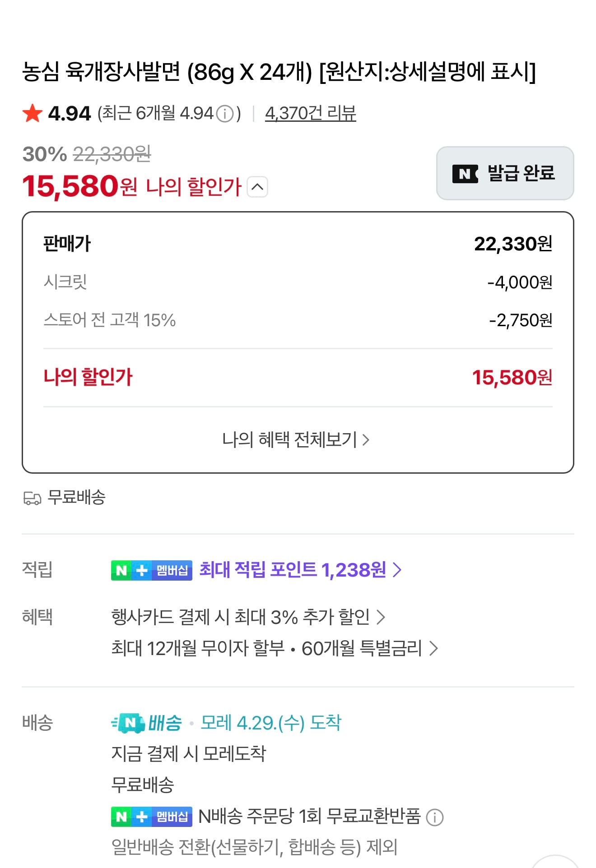596x868 pixels.
Task: Click the 시크릿 -4,000원 discount row
Action: [298, 282]
